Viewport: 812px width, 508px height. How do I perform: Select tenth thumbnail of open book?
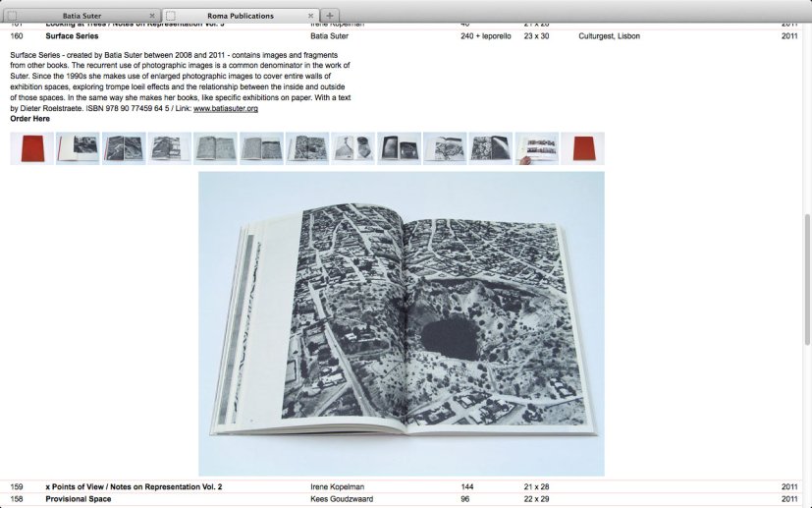(x=445, y=148)
